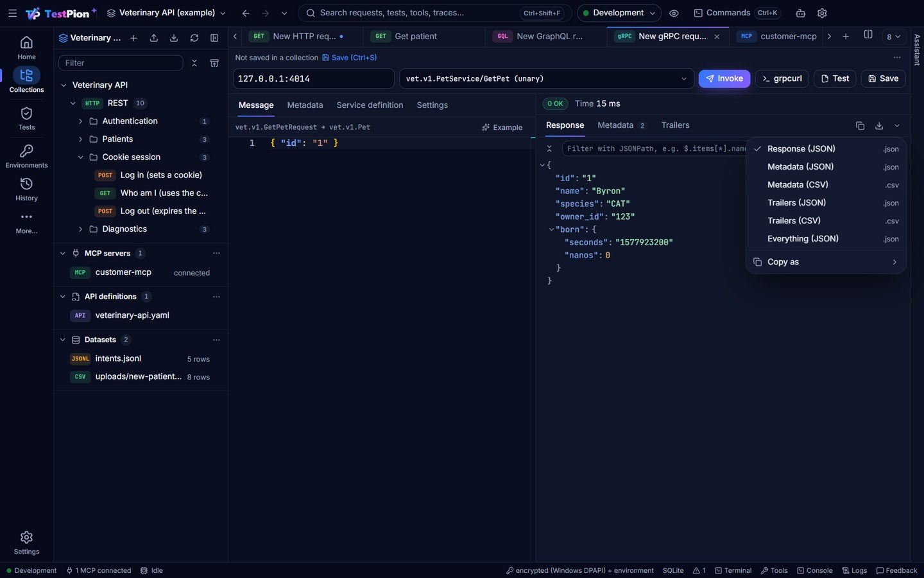
Task: Switch to the Metadata request tab
Action: pyautogui.click(x=305, y=105)
